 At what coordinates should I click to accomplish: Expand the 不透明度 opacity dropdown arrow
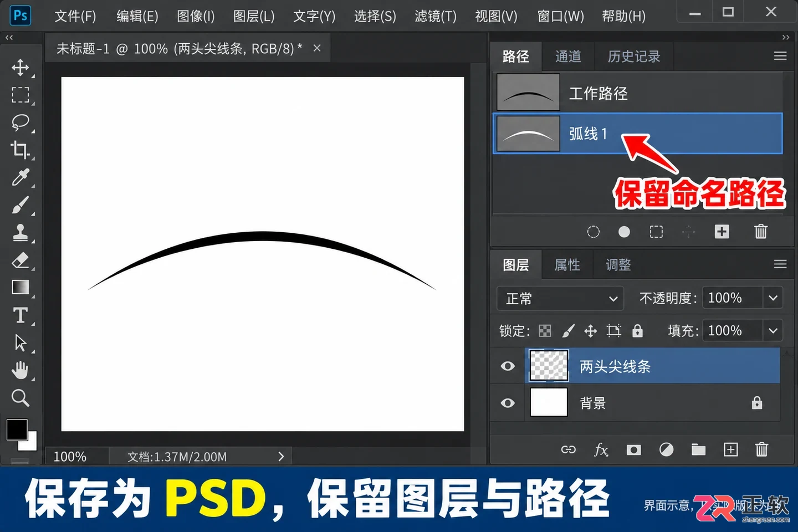773,298
